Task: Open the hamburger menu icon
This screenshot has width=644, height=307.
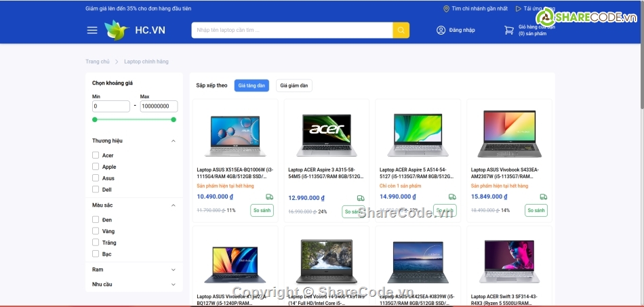Action: point(92,30)
